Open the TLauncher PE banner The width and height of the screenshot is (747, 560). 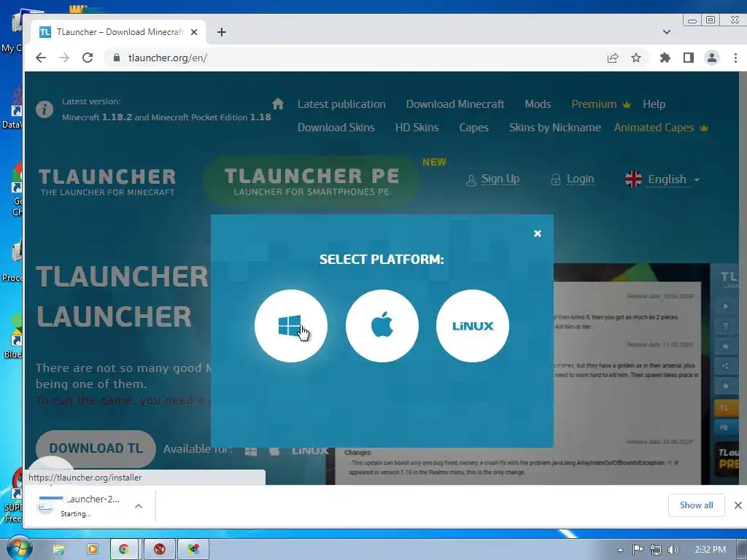(x=311, y=182)
